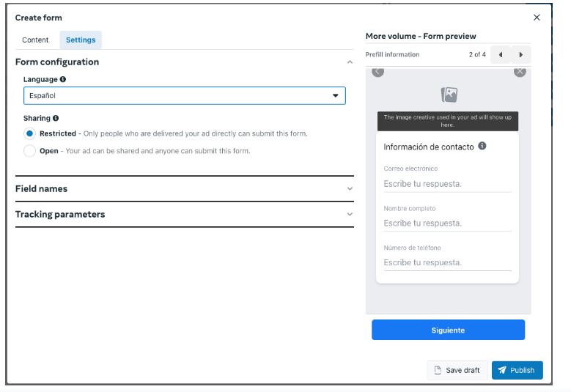Viewport: 571px width, 392px height.
Task: Open the Español language dropdown
Action: (x=185, y=96)
